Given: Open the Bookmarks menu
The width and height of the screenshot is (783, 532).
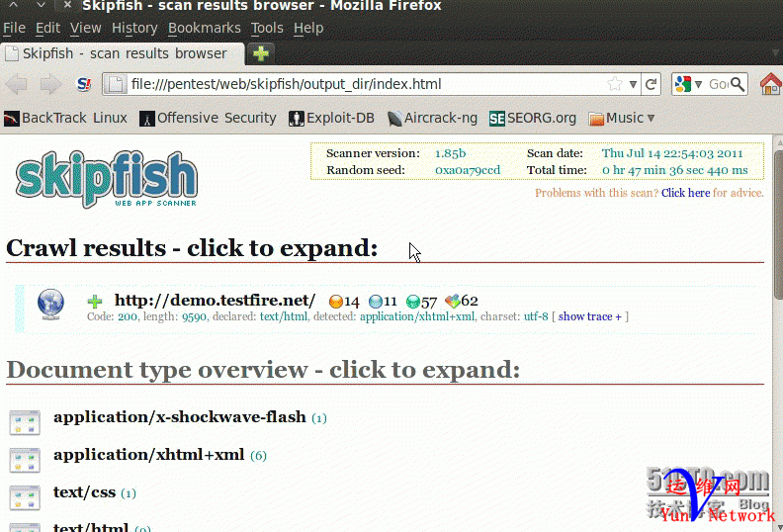Looking at the screenshot, I should click(205, 28).
